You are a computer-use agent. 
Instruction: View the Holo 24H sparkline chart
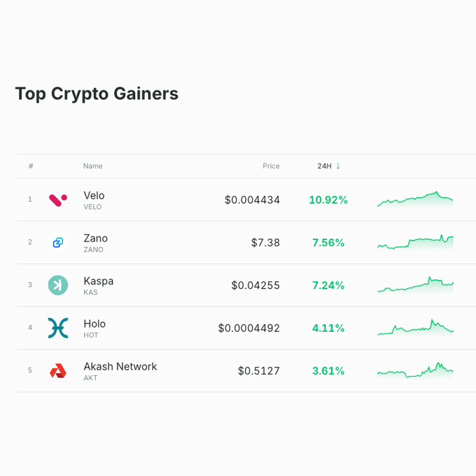[415, 328]
